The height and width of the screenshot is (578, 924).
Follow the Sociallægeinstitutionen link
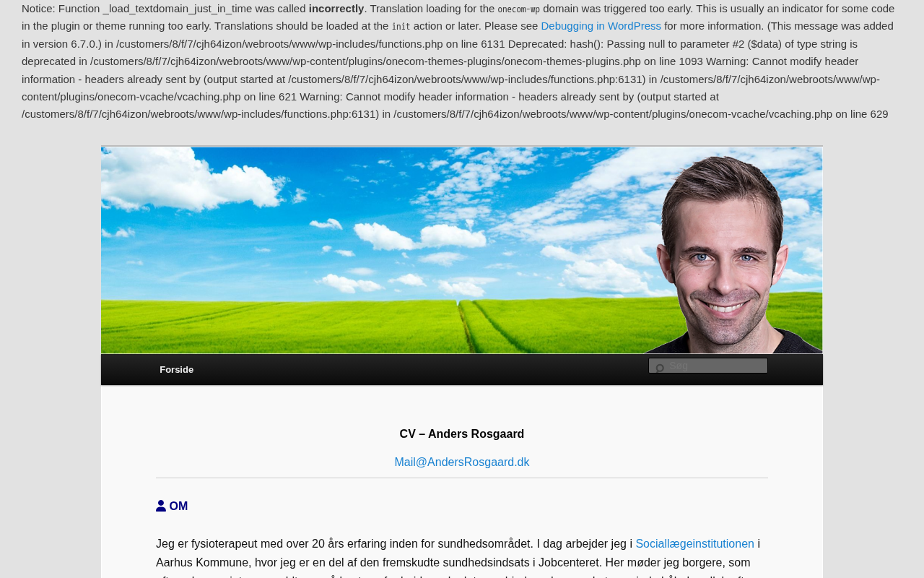694,544
